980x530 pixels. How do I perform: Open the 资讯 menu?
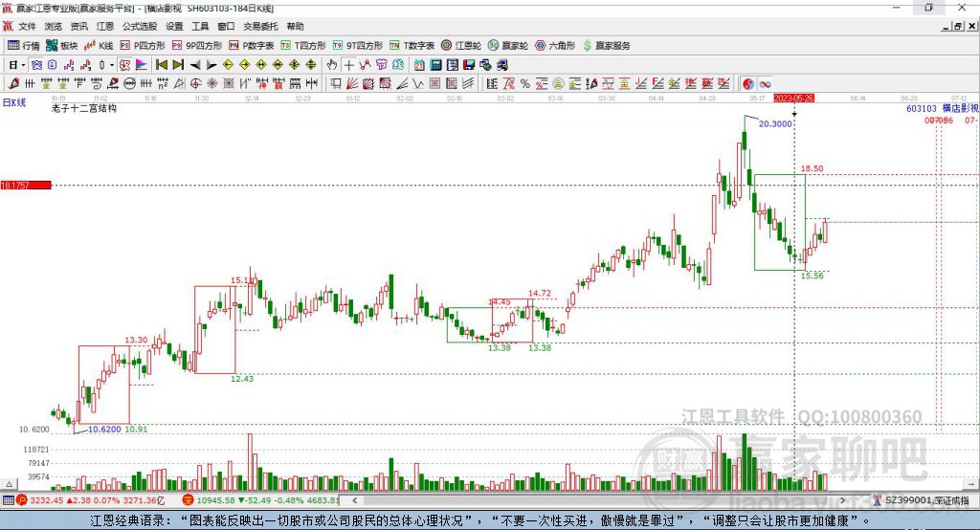[x=78, y=26]
